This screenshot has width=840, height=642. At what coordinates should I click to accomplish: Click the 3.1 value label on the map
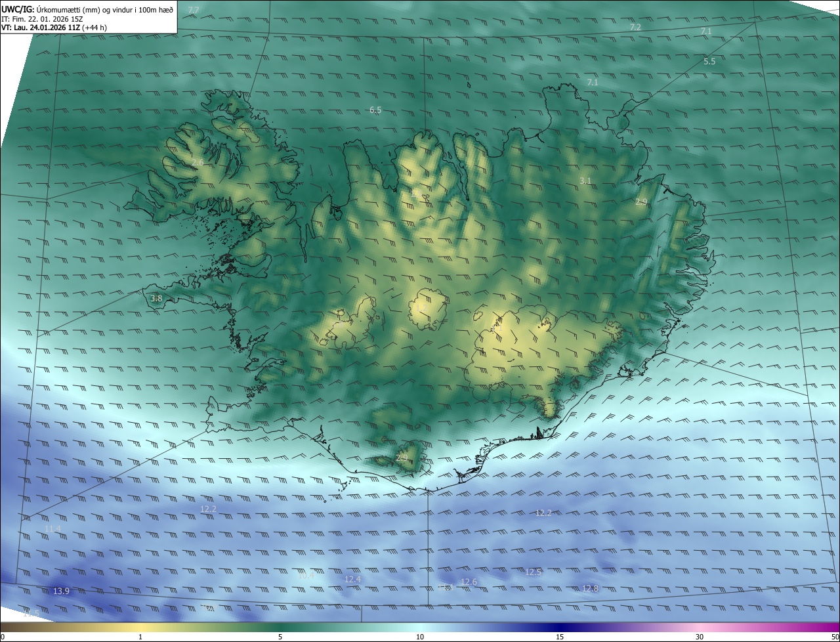click(x=586, y=181)
